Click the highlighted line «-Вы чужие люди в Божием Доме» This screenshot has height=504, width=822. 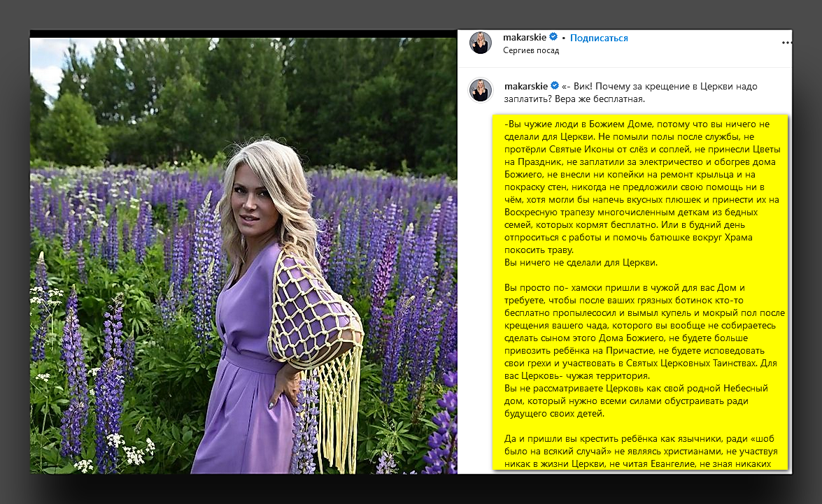(x=637, y=124)
